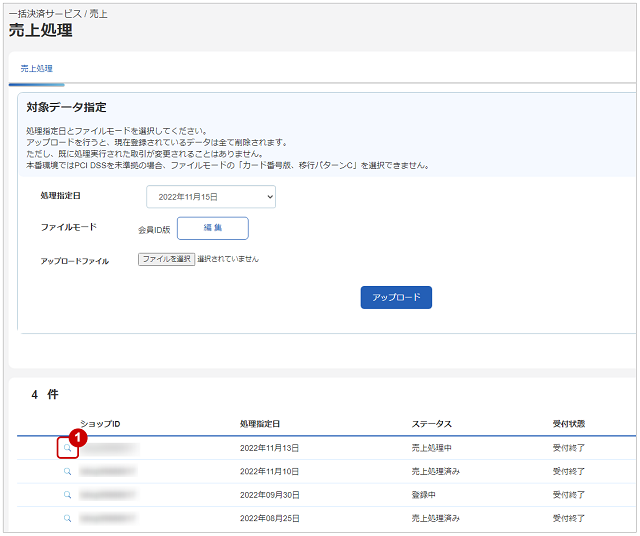Click 受付終了 in the 2022年11月13日 row
640x536 pixels.
tap(569, 448)
